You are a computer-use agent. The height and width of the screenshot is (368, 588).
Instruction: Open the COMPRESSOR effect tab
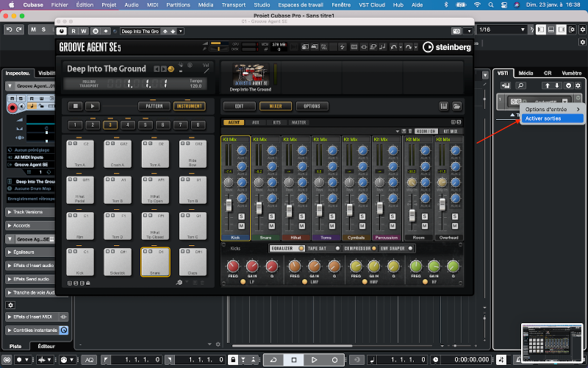coord(357,249)
